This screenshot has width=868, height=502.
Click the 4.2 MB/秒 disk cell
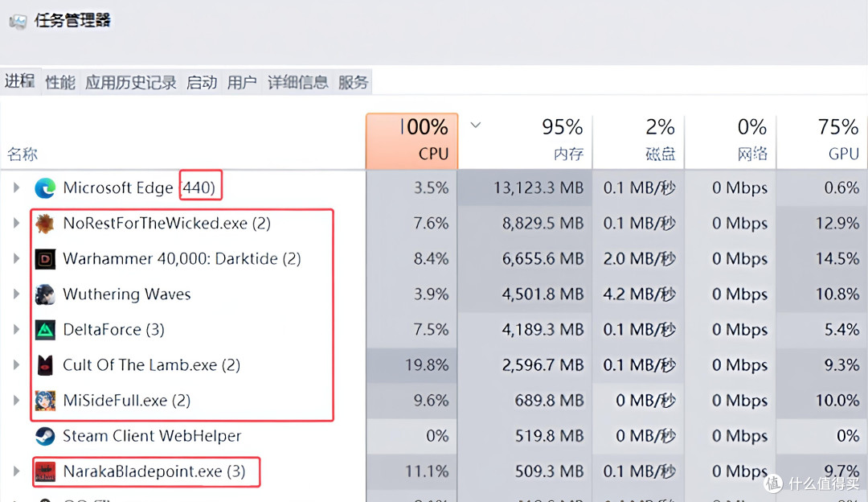coord(640,294)
